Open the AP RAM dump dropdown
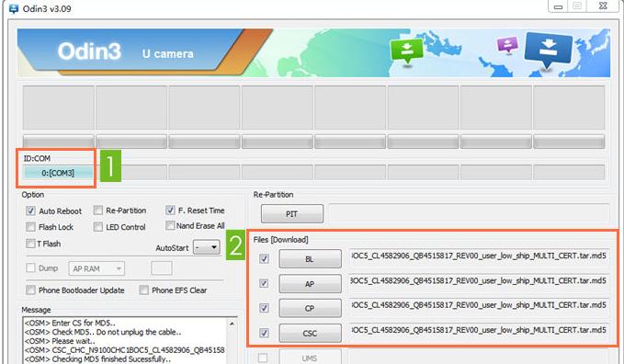This screenshot has height=364, width=624. point(96,268)
